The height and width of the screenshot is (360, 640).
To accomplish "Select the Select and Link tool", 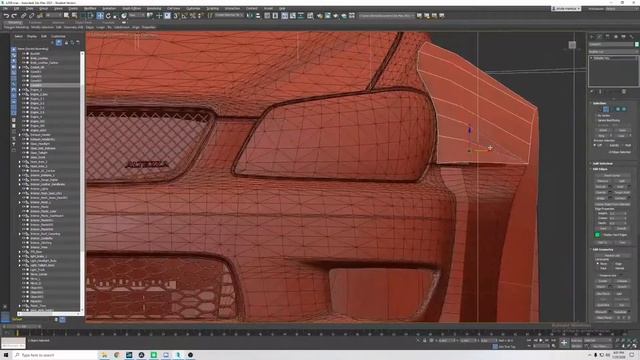I will click(24, 16).
